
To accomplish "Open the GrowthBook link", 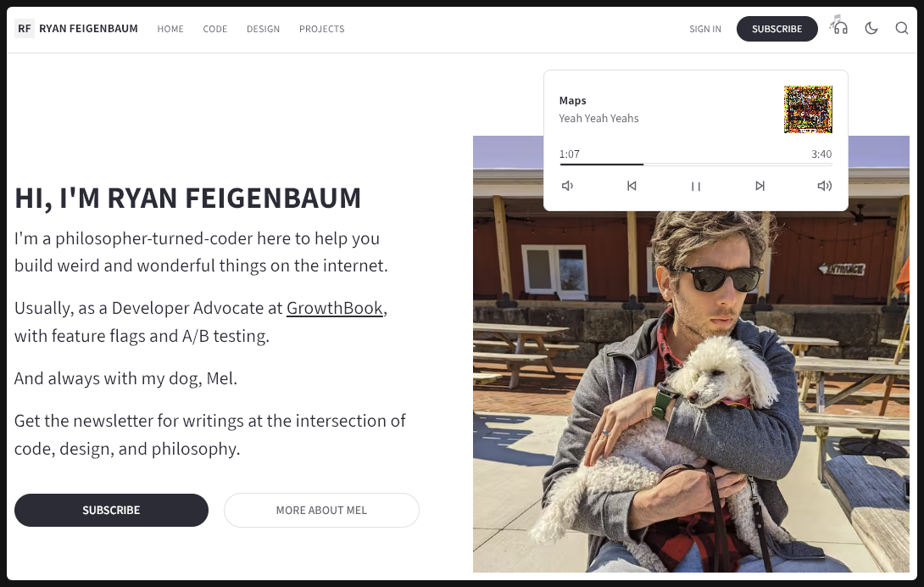I will pos(335,308).
